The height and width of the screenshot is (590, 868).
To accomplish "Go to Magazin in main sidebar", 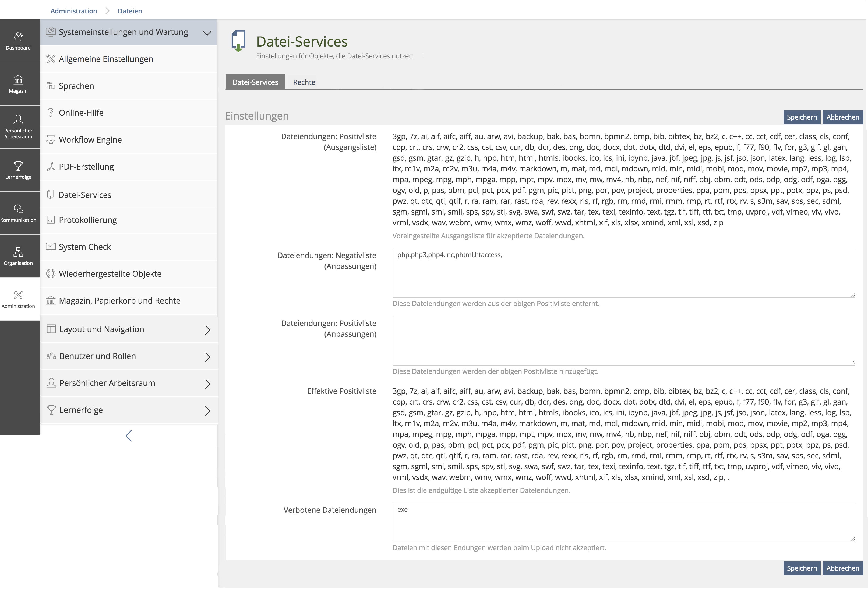I will tap(18, 84).
